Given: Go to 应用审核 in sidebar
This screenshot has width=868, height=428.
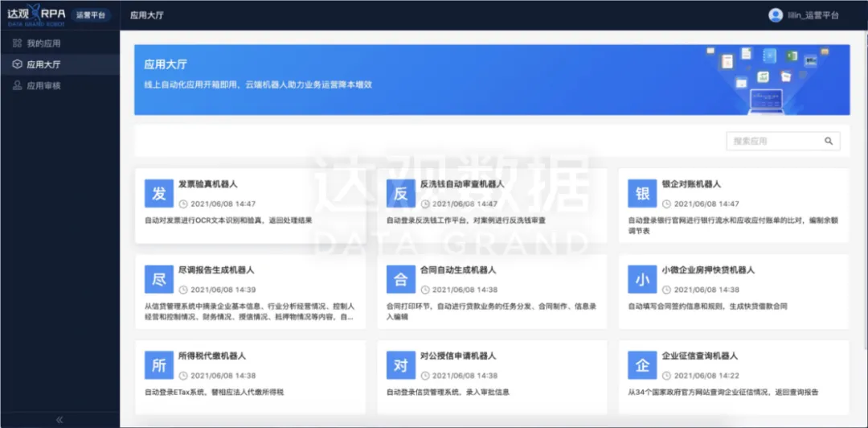Looking at the screenshot, I should (43, 85).
